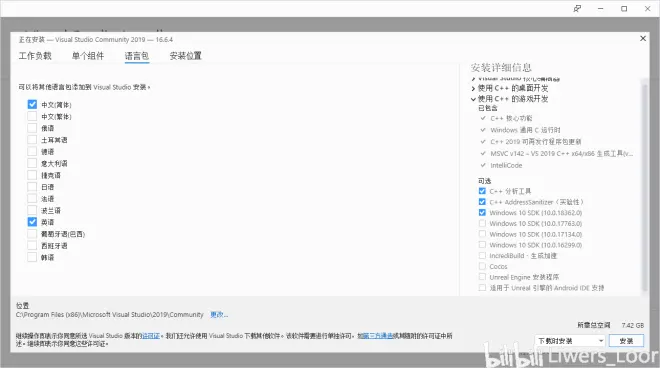The image size is (660, 368).
Task: Uncheck Windows 10 SDK (10.0.18362.0)
Action: [x=482, y=213]
